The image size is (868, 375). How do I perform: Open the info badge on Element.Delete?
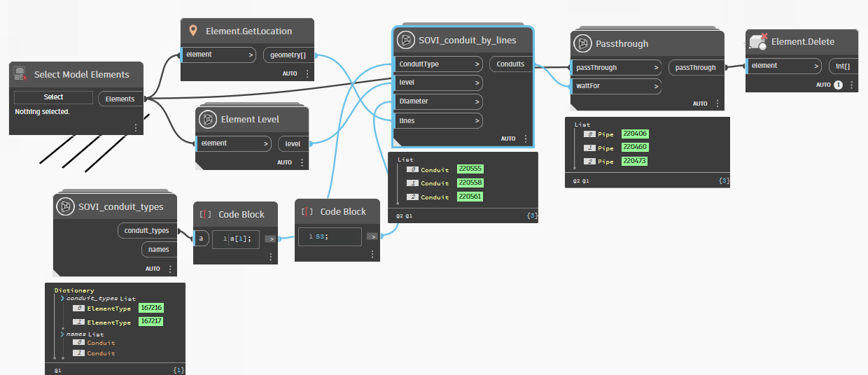(x=838, y=85)
